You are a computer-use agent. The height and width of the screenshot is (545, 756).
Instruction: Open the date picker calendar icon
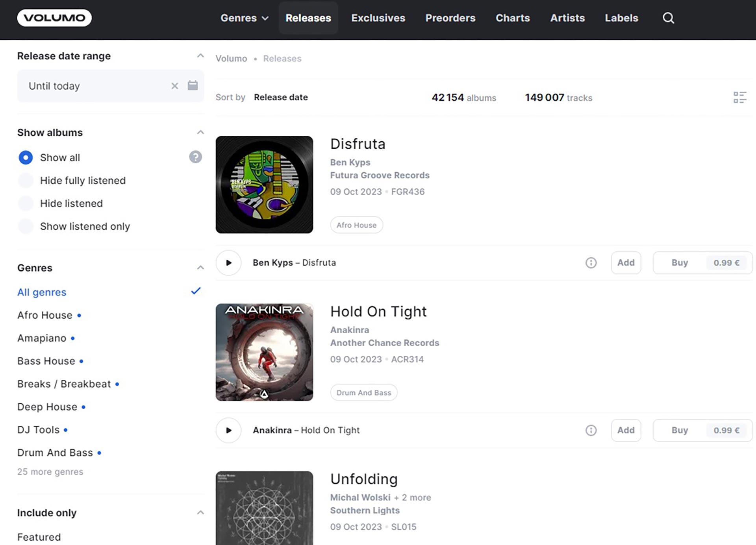pyautogui.click(x=193, y=85)
